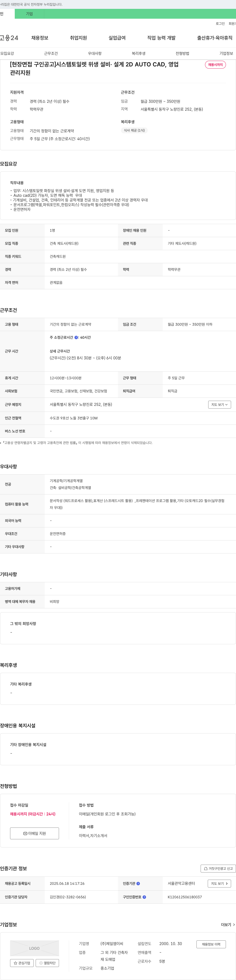Click the subway info 수도권 9호선 노들 3번출구

(x=73, y=418)
